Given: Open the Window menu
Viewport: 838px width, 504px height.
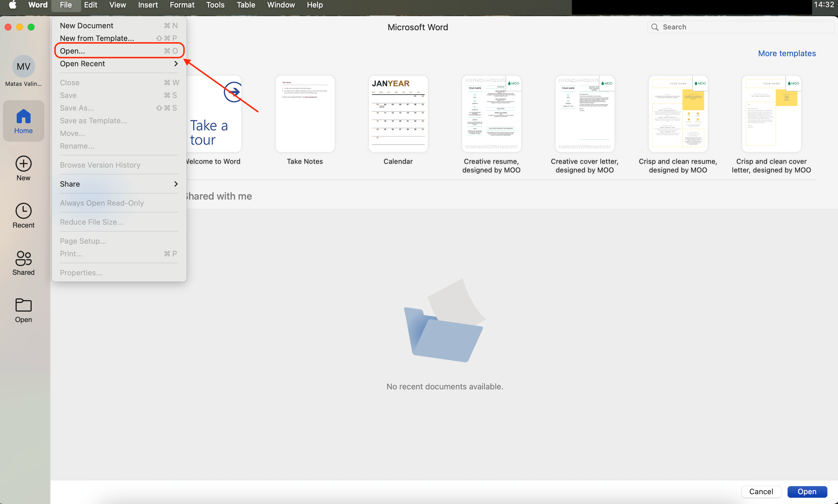Looking at the screenshot, I should click(281, 5).
